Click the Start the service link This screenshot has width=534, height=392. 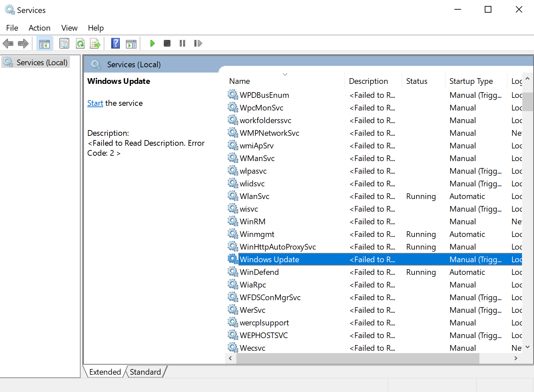(95, 103)
